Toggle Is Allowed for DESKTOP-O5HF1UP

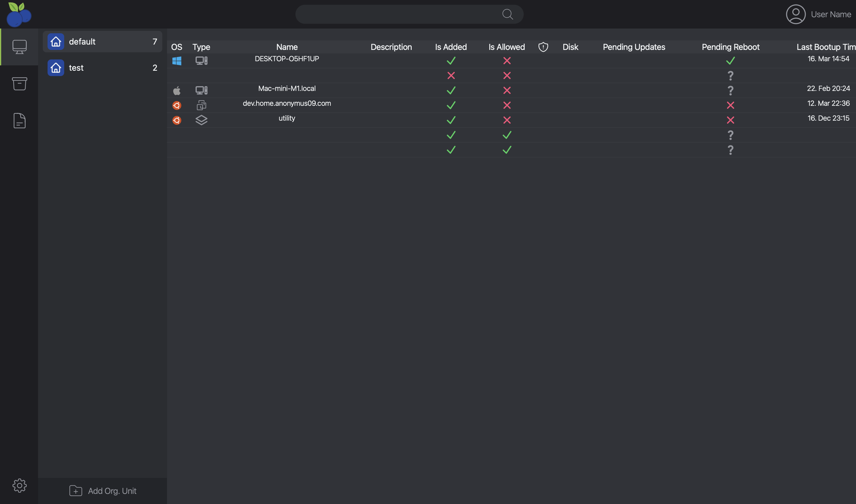pos(507,61)
